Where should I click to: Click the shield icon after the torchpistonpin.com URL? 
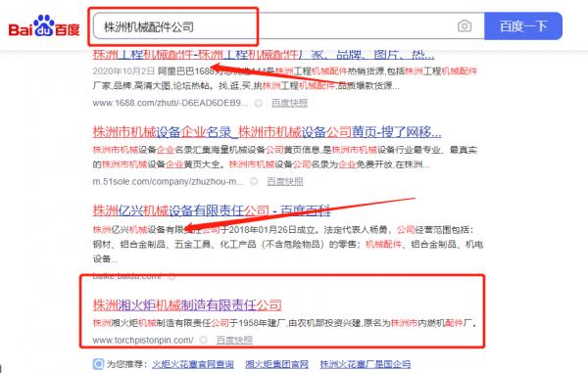click(203, 340)
